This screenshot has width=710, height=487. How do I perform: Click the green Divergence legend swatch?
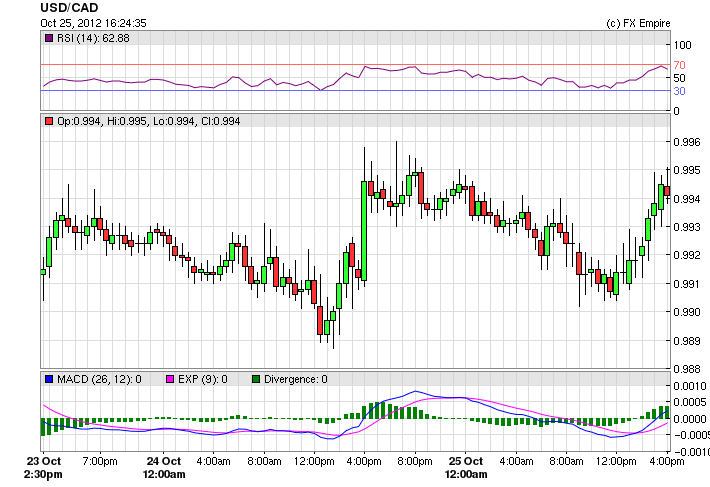click(256, 379)
